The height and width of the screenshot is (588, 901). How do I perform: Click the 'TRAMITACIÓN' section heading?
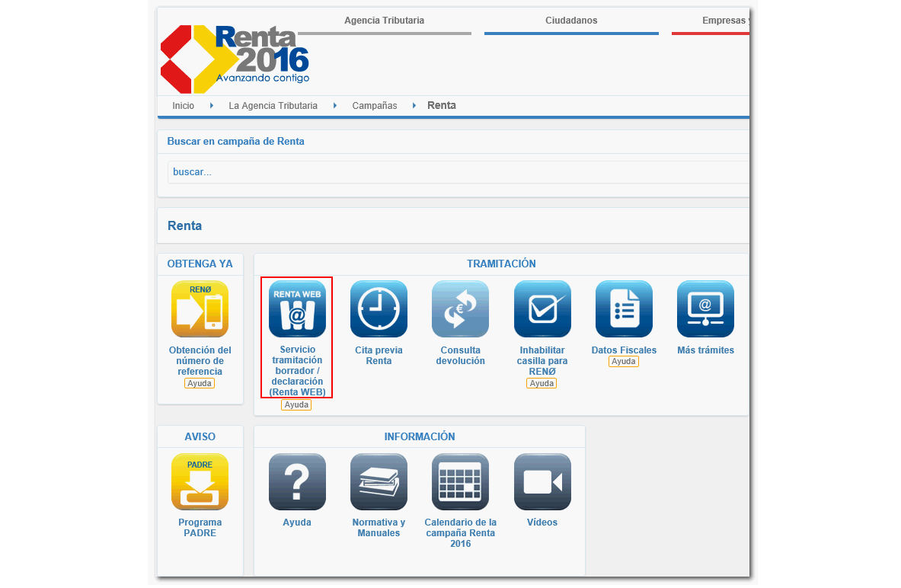click(501, 264)
